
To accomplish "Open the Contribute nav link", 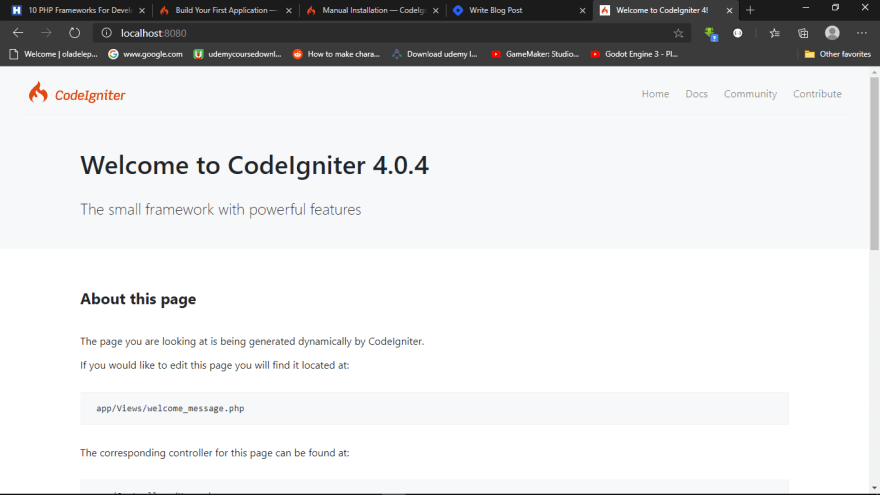I will (817, 94).
